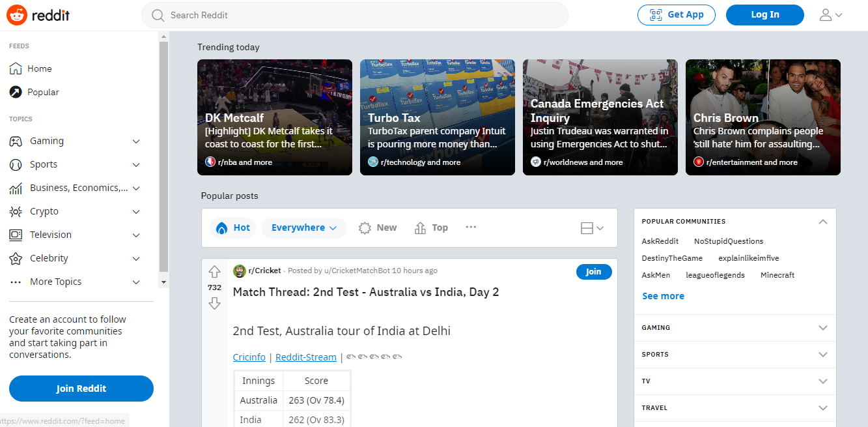Expand the Travel communities section

[x=823, y=408]
